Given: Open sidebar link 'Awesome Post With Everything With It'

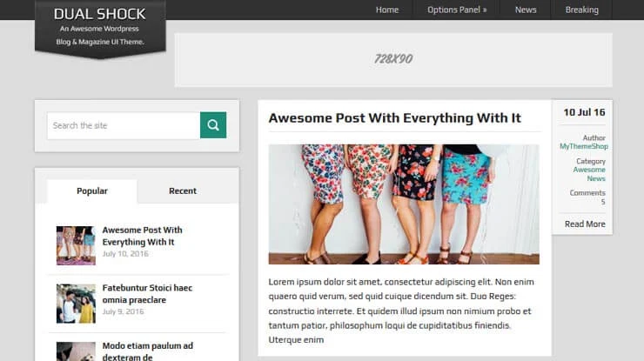Looking at the screenshot, I should [x=142, y=236].
